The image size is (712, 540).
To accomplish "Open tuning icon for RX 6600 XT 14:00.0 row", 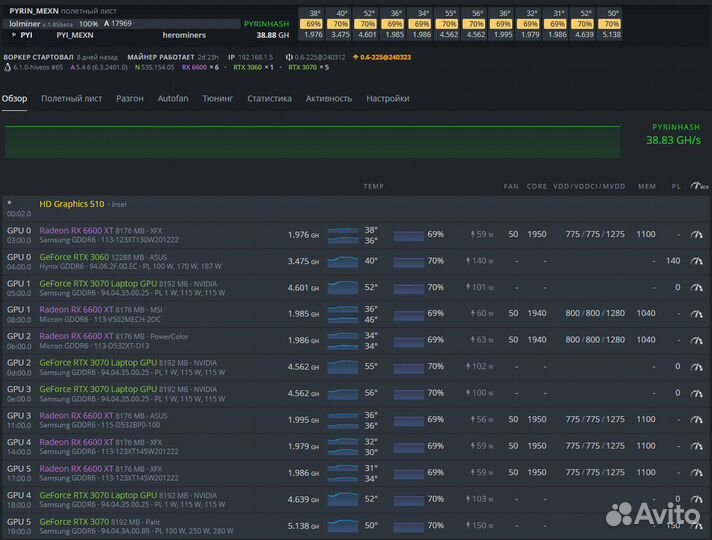I will click(696, 446).
